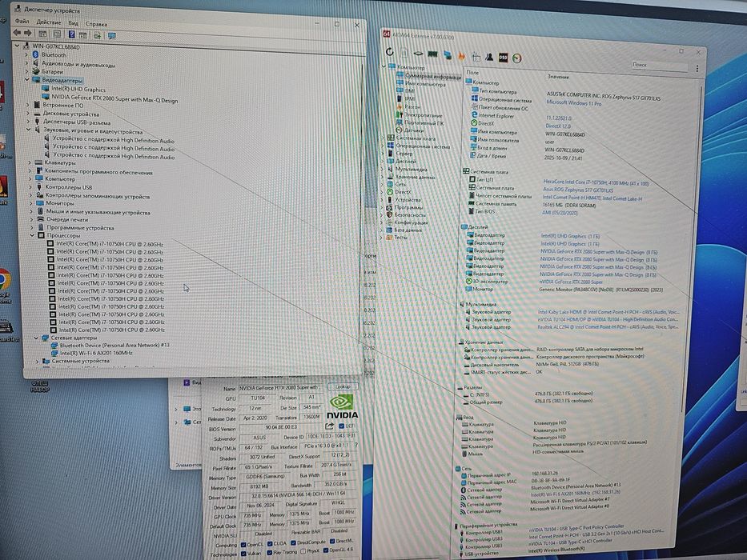
Task: Click the NVIDIA logo in GPU-Z
Action: [x=342, y=406]
